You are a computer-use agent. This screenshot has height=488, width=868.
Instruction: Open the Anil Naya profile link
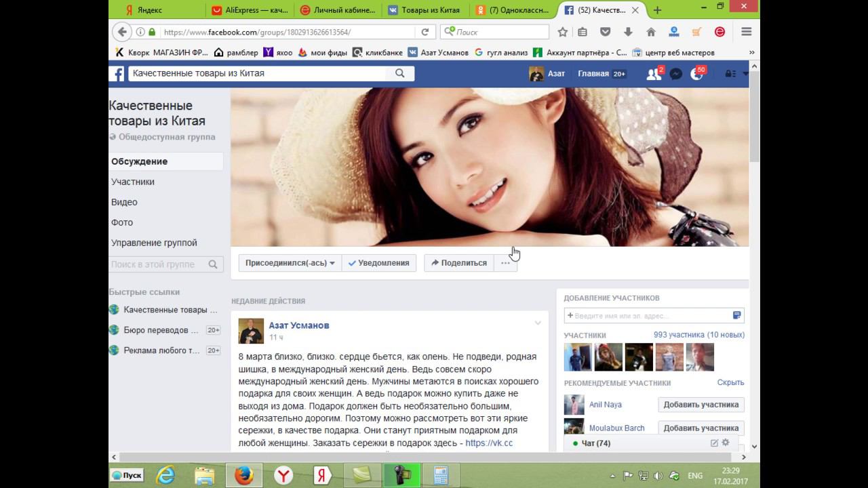pos(606,405)
